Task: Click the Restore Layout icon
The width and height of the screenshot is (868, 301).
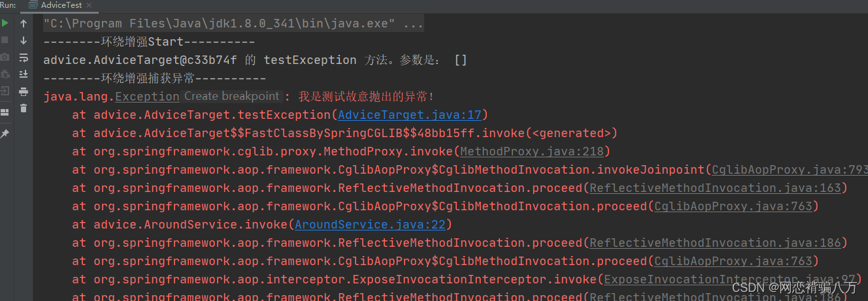Action: point(5,112)
